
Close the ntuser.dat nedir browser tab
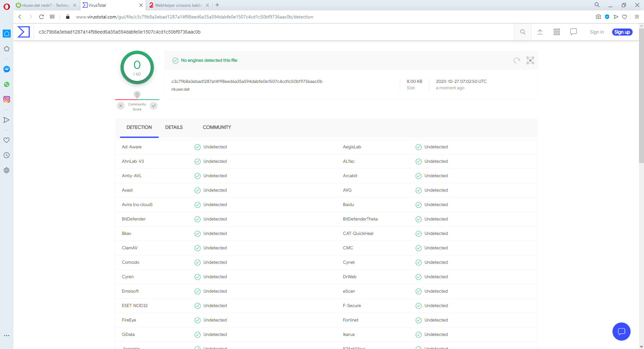(x=75, y=5)
